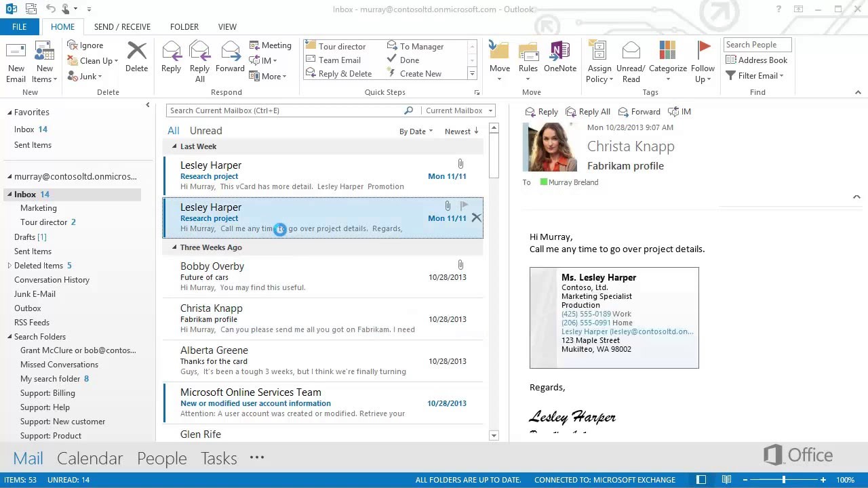The height and width of the screenshot is (488, 868).
Task: Open the Rules menu
Action: [x=528, y=62]
